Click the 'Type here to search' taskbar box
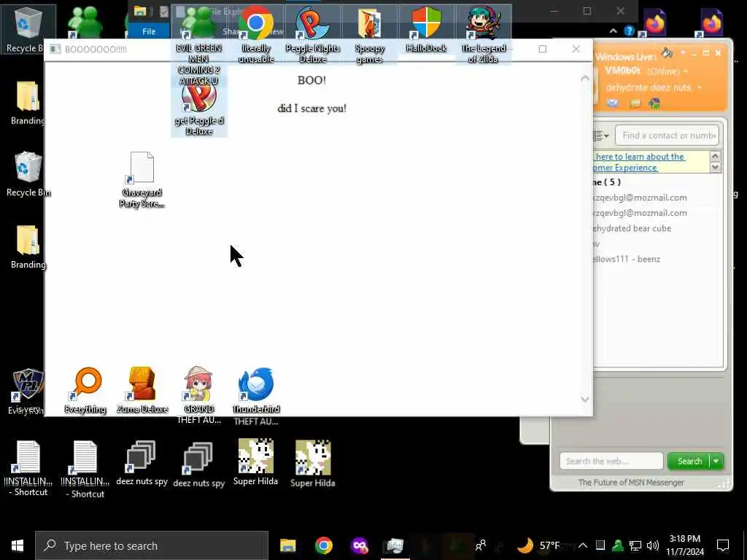Screen dimensions: 747x560 pos(152,545)
